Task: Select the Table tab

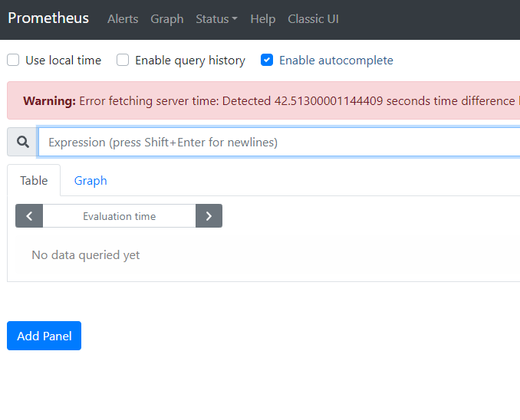Action: tap(34, 180)
